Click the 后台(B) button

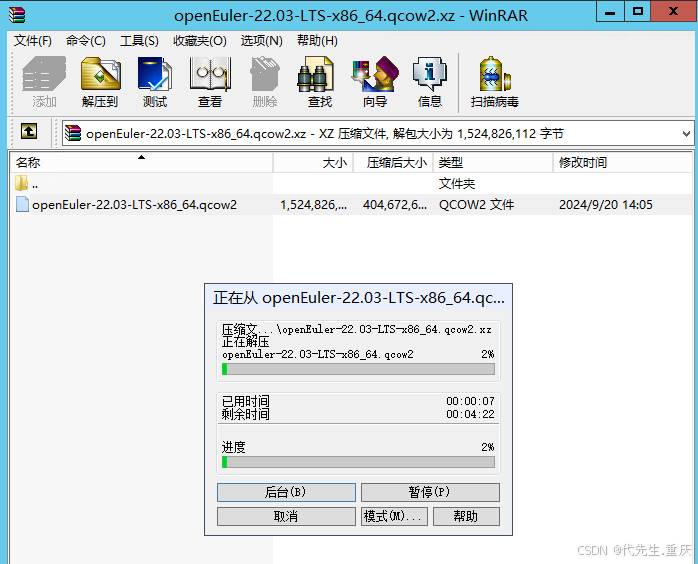tap(286, 492)
